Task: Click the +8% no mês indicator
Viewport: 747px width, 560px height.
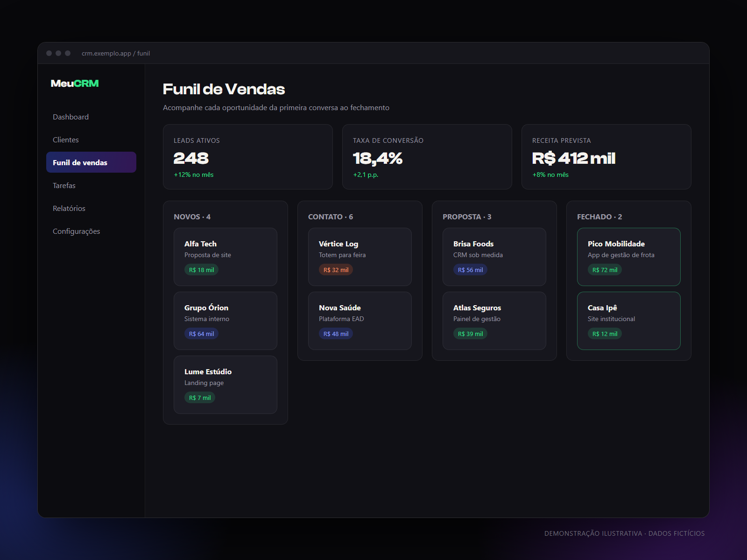Action: [550, 175]
